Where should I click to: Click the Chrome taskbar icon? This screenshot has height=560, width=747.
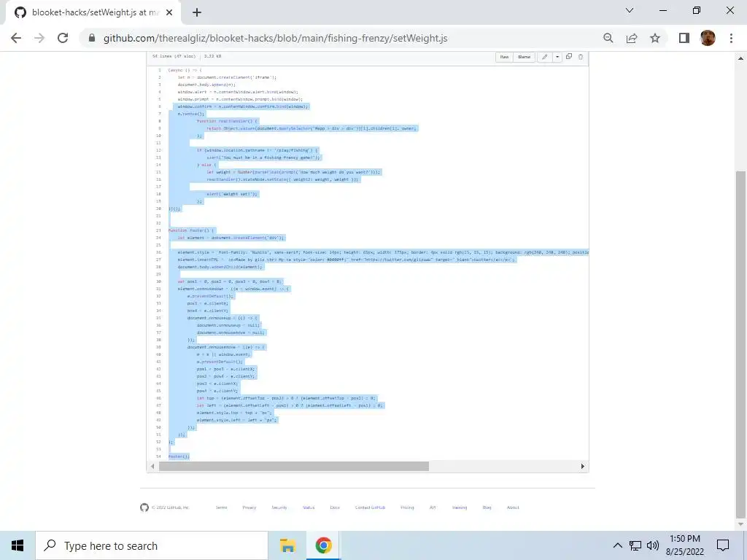(323, 545)
